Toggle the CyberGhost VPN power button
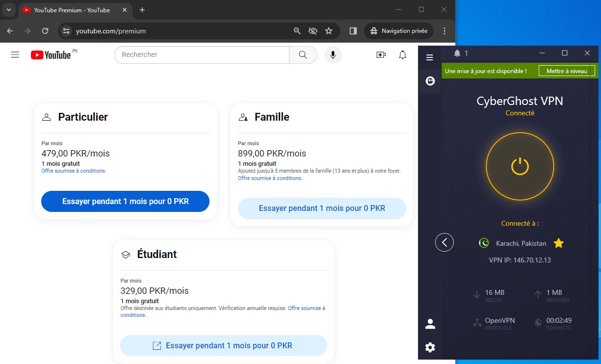The image size is (601, 364). pos(520,166)
